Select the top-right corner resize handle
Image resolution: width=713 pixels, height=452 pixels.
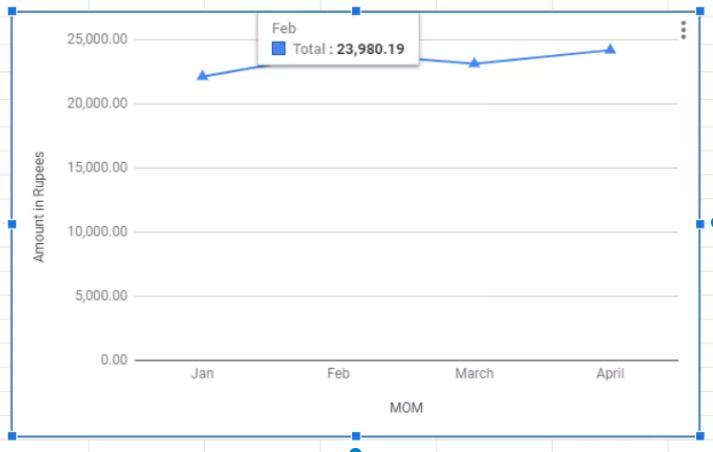(x=700, y=11)
